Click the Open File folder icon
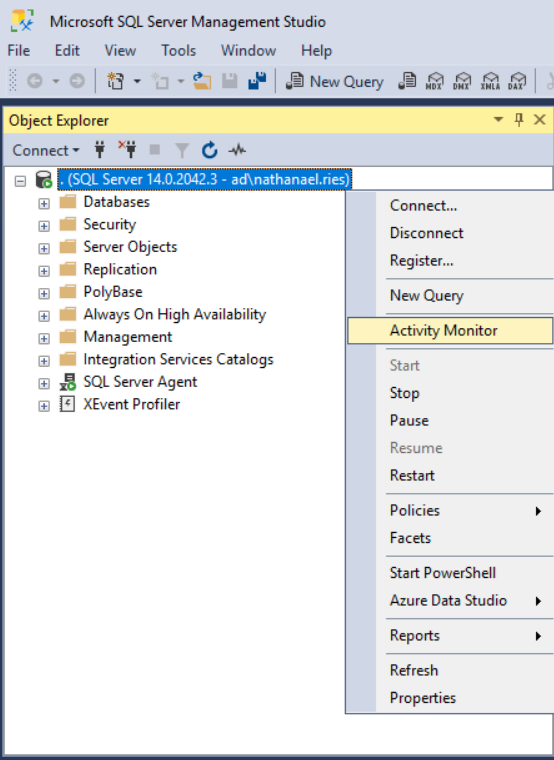Screen dimensions: 554x760 202,81
